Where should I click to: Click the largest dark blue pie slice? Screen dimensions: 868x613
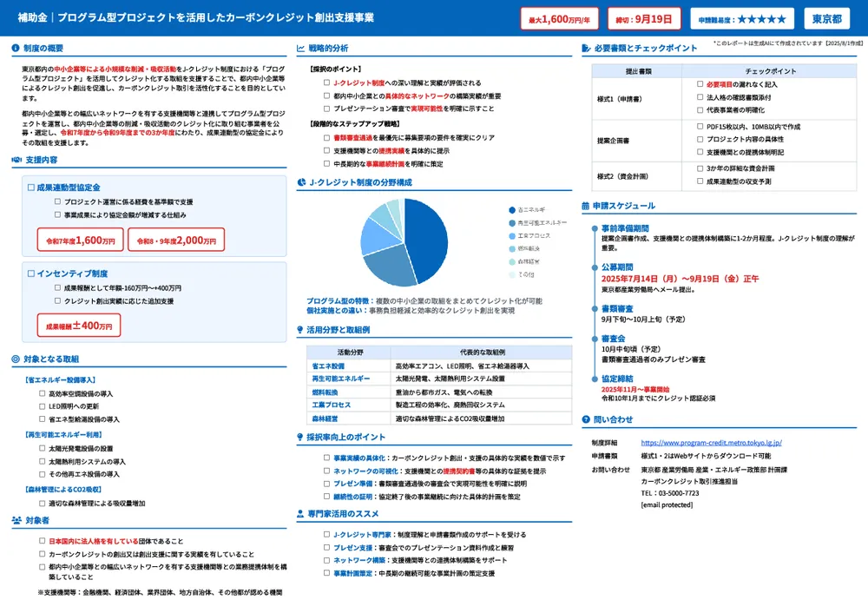[427, 241]
